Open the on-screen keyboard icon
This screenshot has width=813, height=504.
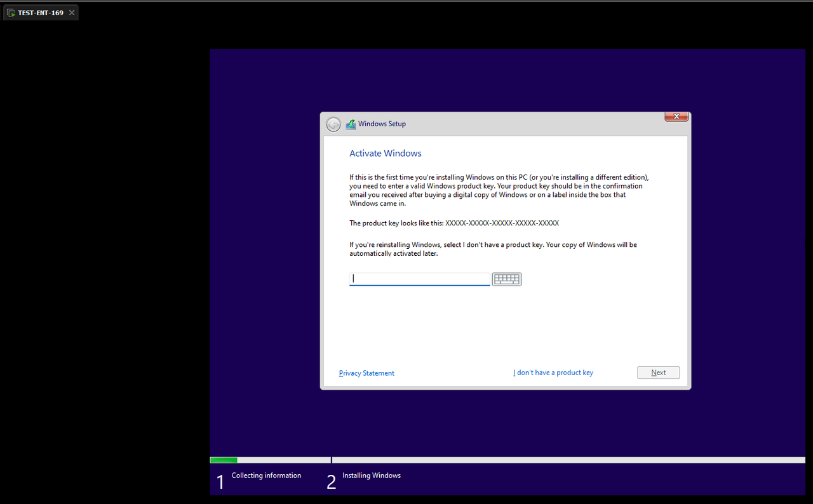coord(507,279)
